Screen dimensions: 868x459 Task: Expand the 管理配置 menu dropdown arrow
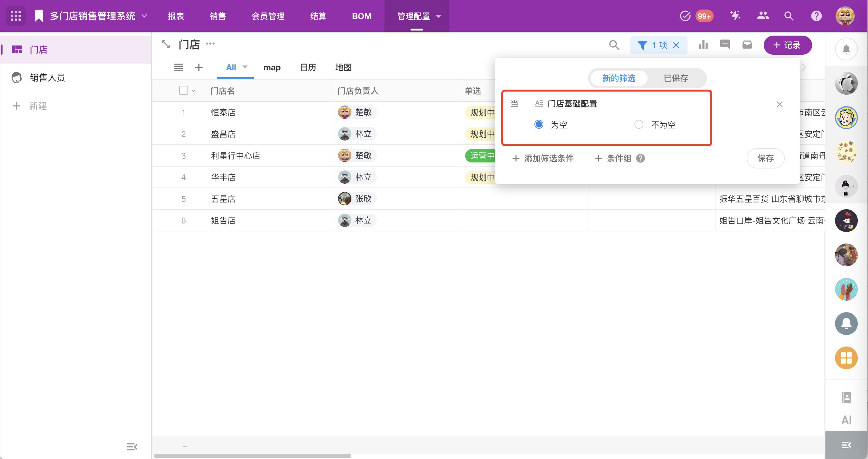tap(438, 16)
